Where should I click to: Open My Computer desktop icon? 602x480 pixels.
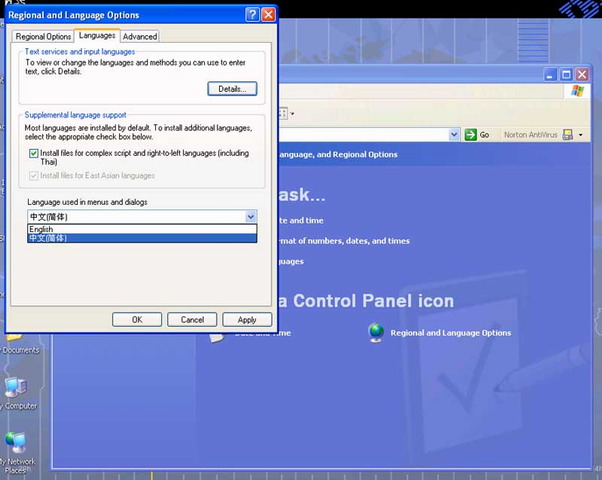pos(14,388)
